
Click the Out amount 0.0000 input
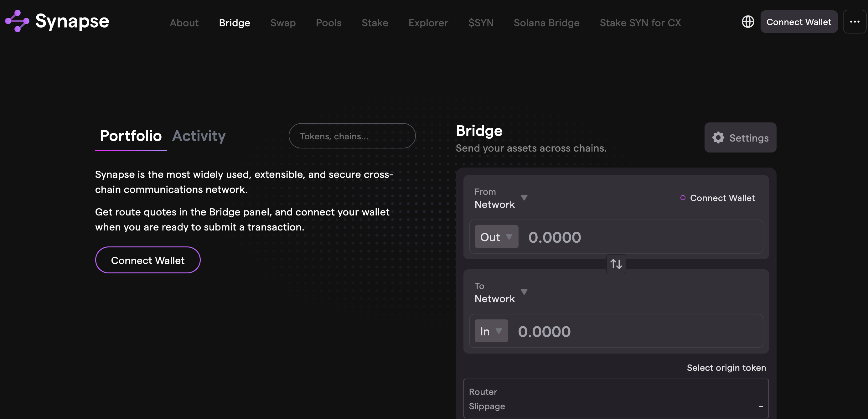[640, 237]
